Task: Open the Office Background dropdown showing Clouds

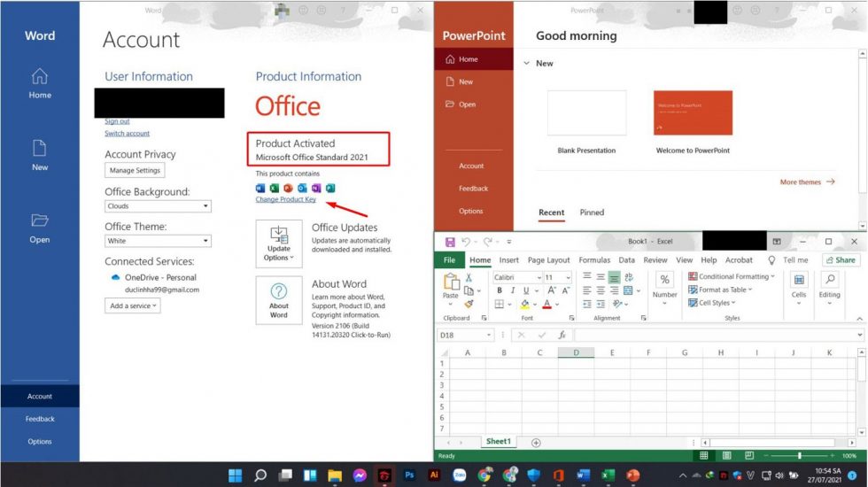Action: (x=158, y=206)
